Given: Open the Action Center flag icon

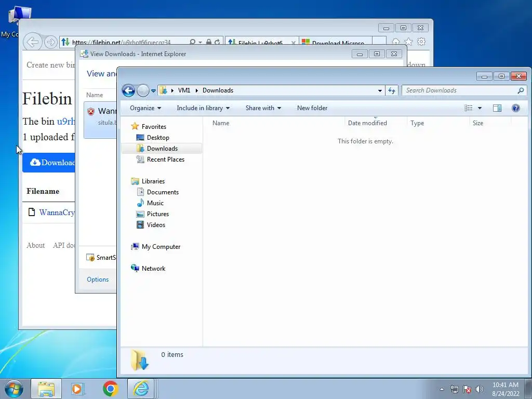Looking at the screenshot, I should 467,389.
